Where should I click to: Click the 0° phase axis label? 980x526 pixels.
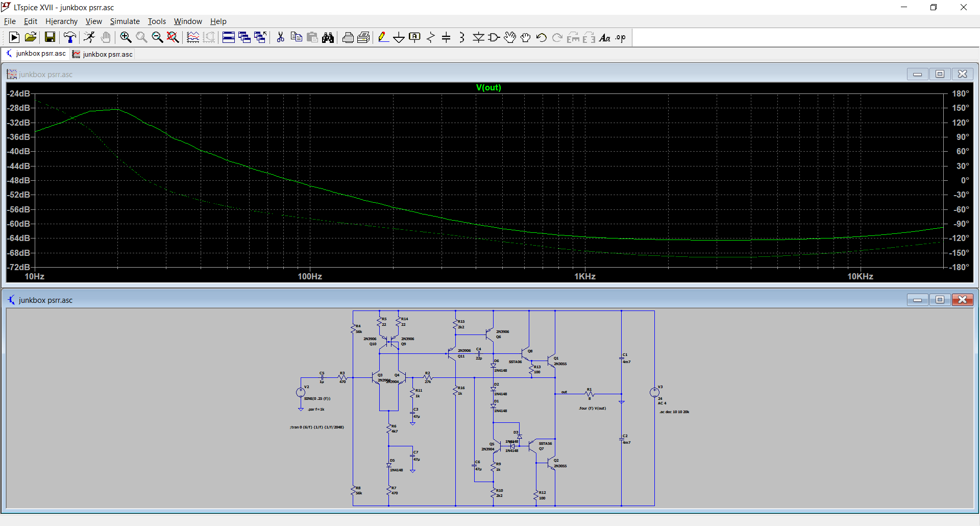[965, 180]
